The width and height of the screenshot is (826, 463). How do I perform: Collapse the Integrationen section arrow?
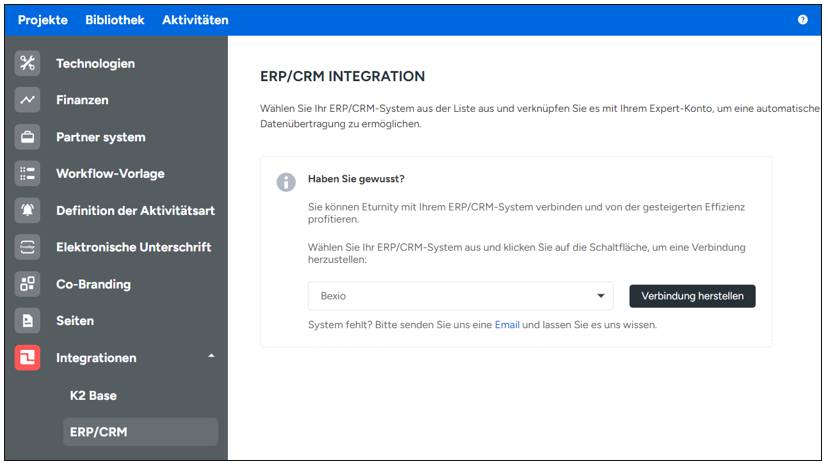coord(211,357)
